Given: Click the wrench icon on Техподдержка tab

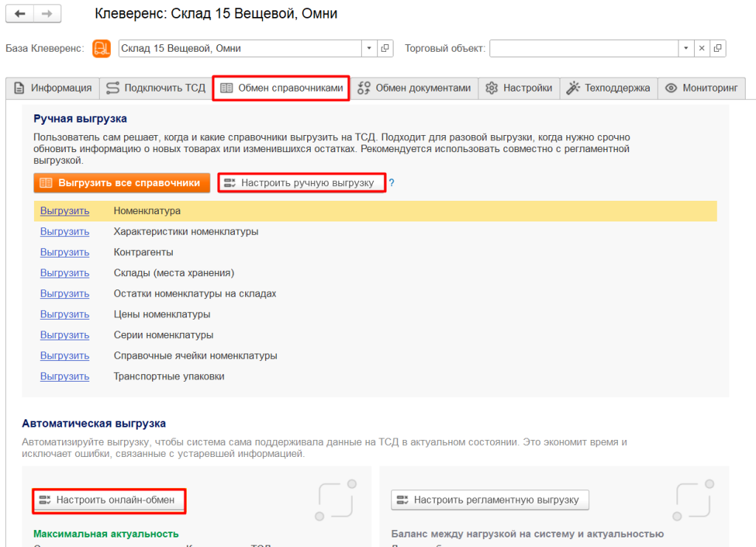Looking at the screenshot, I should (574, 88).
